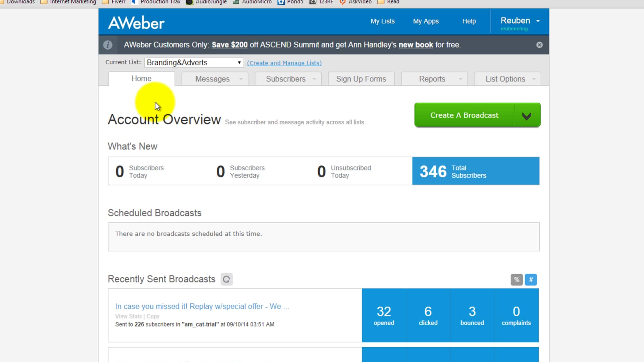Image resolution: width=644 pixels, height=362 pixels.
Task: Follow the new book link
Action: pos(416,45)
